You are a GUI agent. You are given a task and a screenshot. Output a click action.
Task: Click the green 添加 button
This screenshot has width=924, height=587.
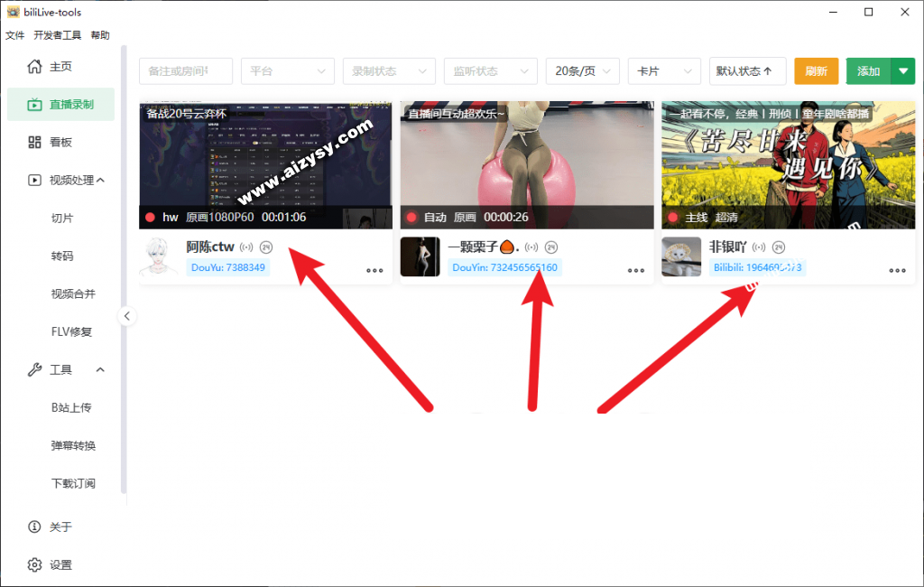(868, 71)
